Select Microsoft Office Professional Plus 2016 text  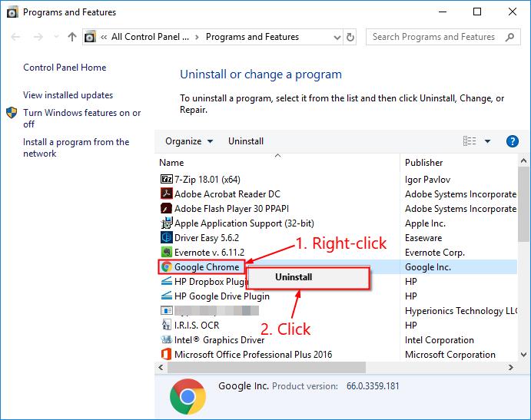point(254,354)
